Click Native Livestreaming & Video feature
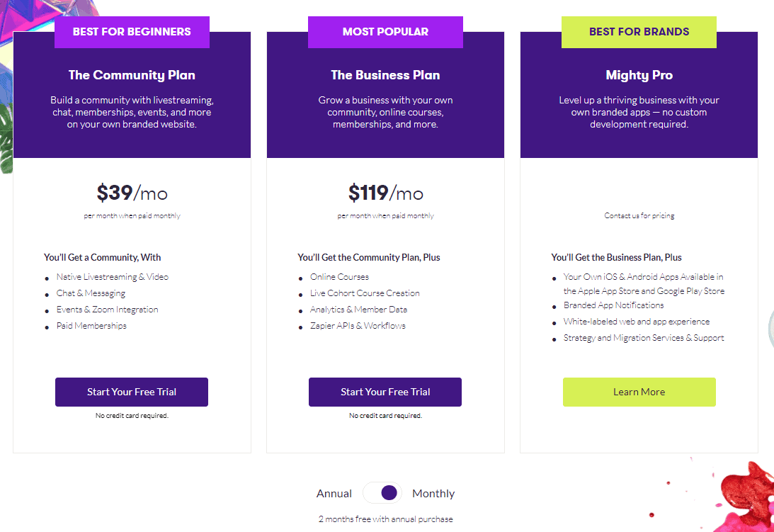The image size is (774, 532). [x=113, y=277]
